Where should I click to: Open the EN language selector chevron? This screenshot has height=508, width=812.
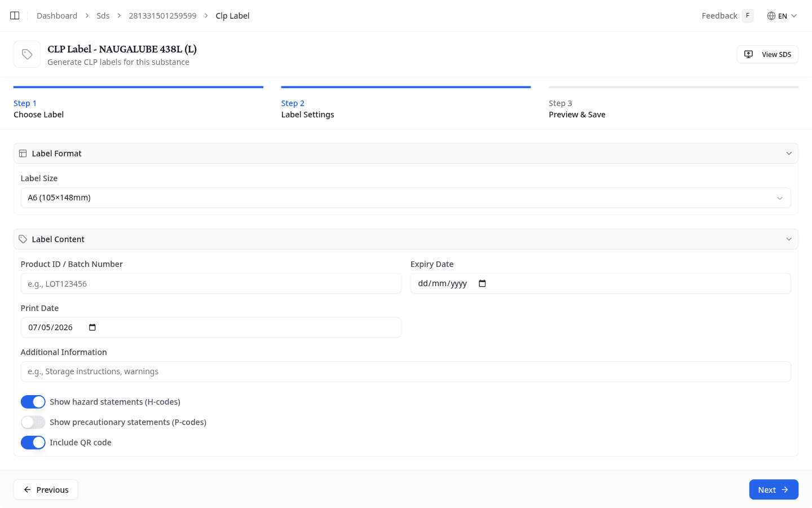[x=794, y=16]
